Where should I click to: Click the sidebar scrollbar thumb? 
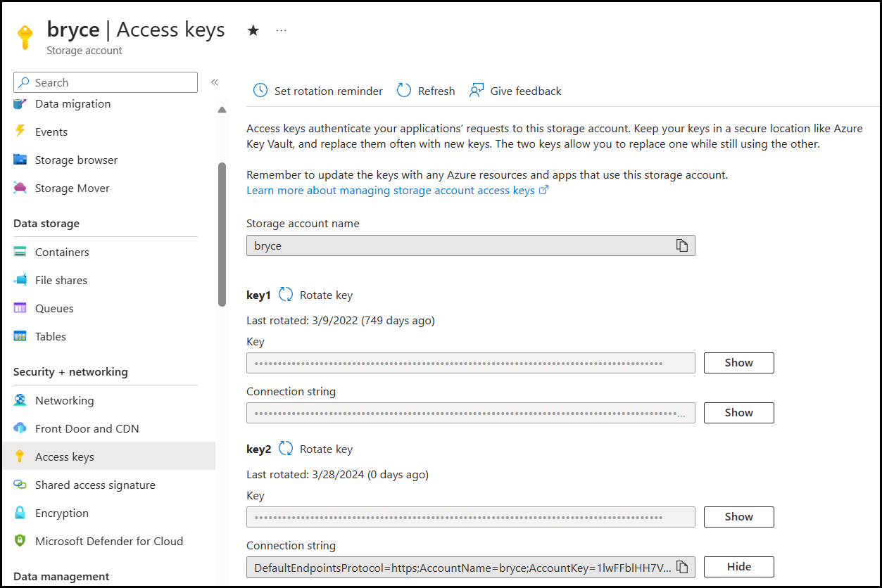(x=222, y=234)
